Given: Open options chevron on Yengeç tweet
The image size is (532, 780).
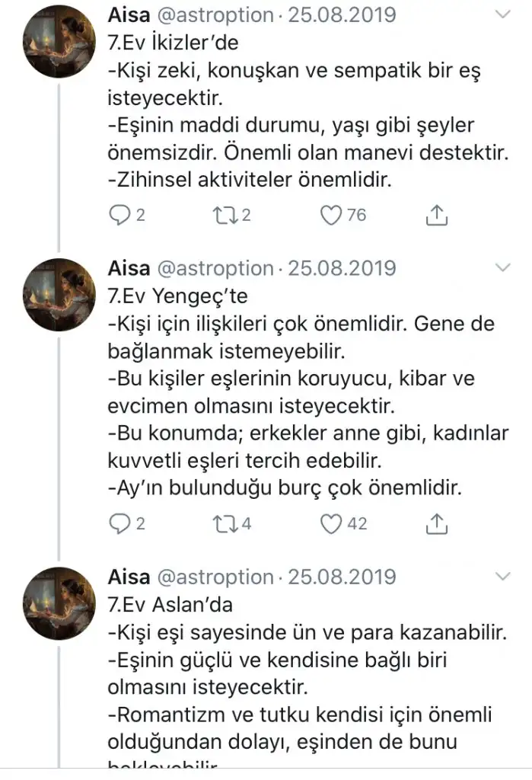Looking at the screenshot, I should (x=503, y=268).
